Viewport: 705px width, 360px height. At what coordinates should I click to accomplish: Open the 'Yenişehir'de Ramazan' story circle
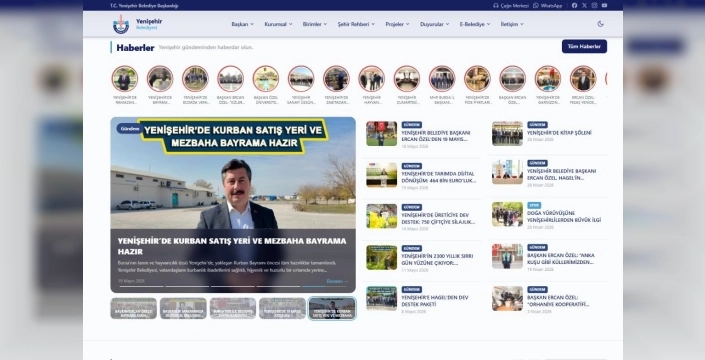[x=125, y=79]
